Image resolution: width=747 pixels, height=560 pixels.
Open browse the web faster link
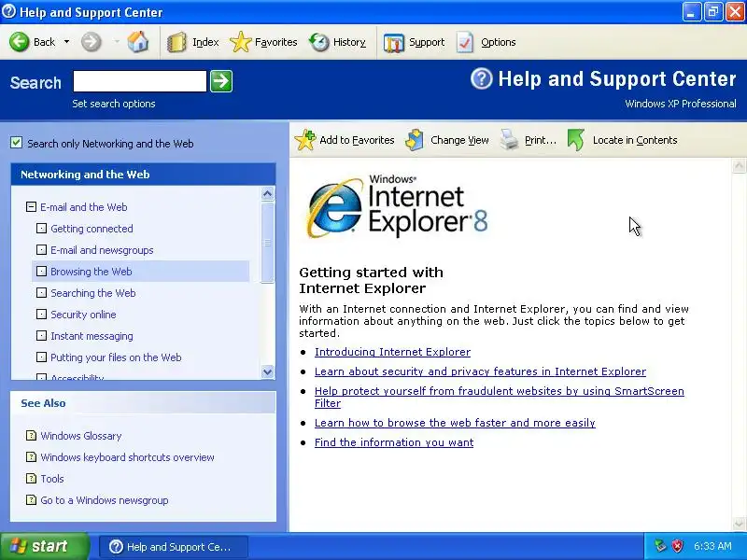pos(455,423)
